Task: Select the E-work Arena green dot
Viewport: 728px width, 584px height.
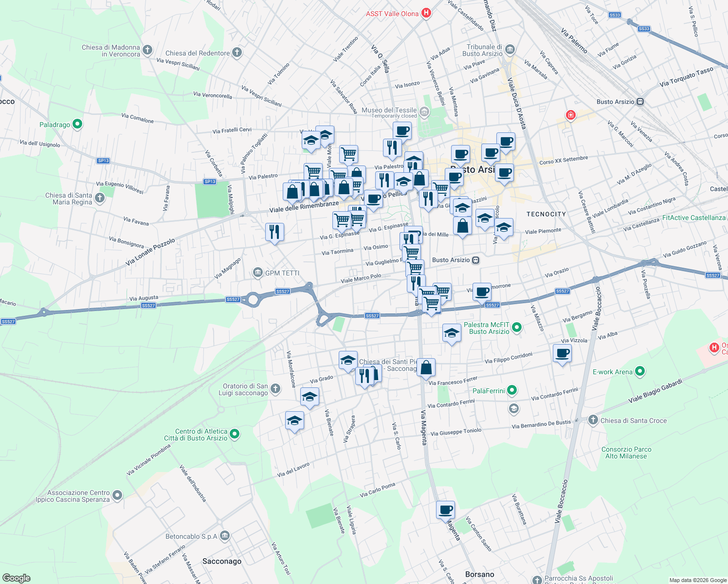Action: point(639,372)
